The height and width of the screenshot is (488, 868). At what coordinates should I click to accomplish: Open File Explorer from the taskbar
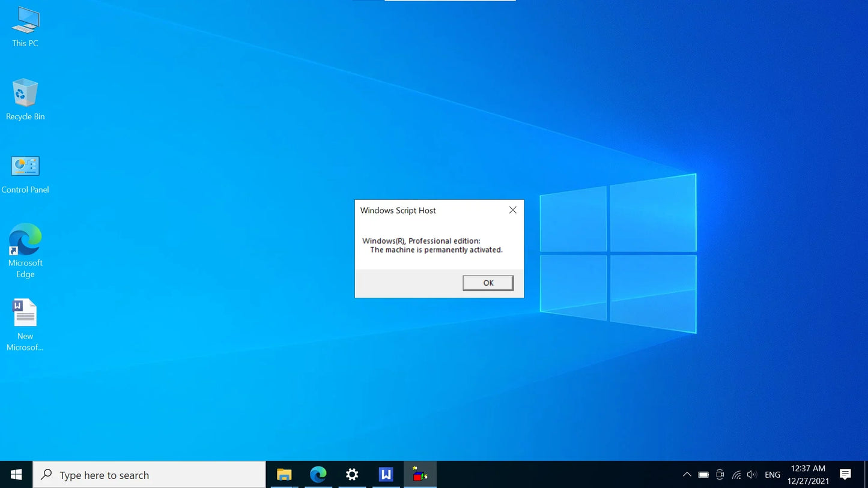(284, 474)
